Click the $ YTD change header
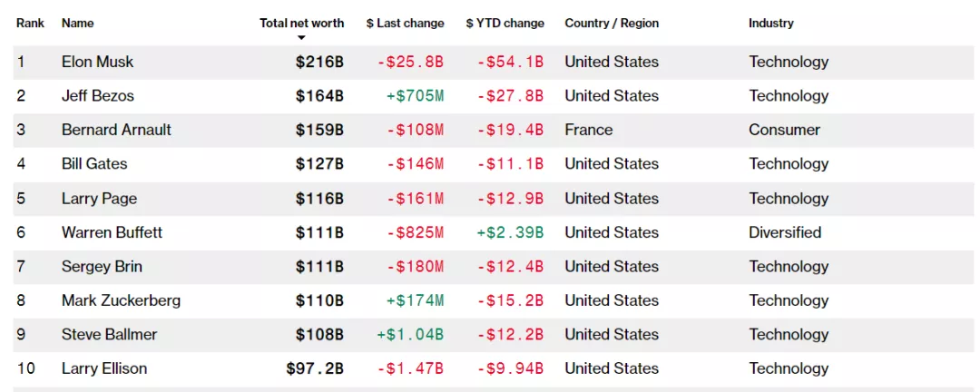Viewport: 980px width, 392px height. click(505, 23)
